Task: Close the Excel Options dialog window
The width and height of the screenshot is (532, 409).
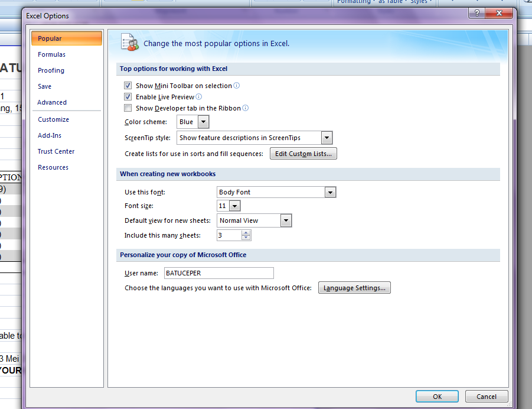Action: pyautogui.click(x=499, y=13)
